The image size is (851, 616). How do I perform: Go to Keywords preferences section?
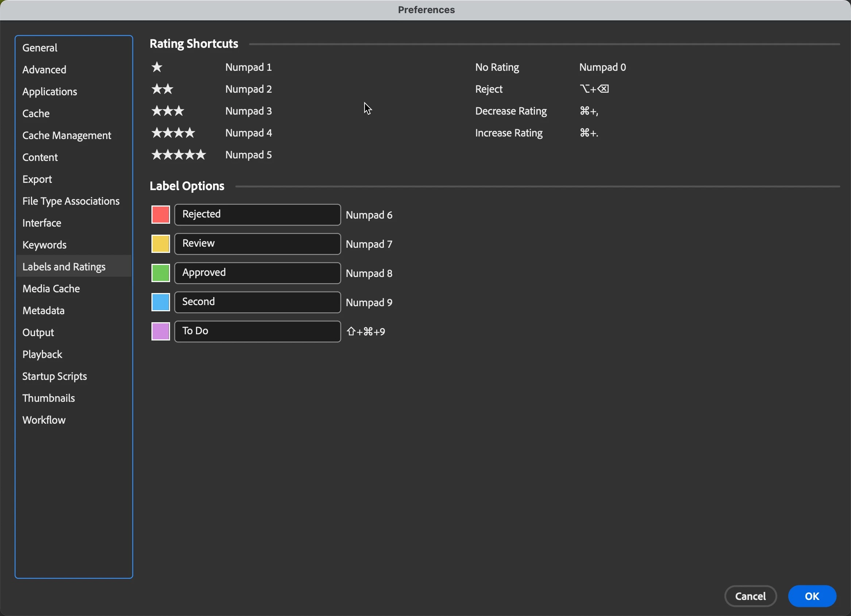pos(44,245)
